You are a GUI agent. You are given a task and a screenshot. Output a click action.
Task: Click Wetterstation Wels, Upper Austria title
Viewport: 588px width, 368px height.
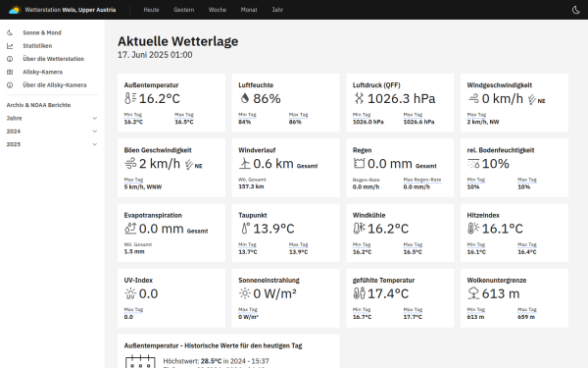click(x=71, y=10)
